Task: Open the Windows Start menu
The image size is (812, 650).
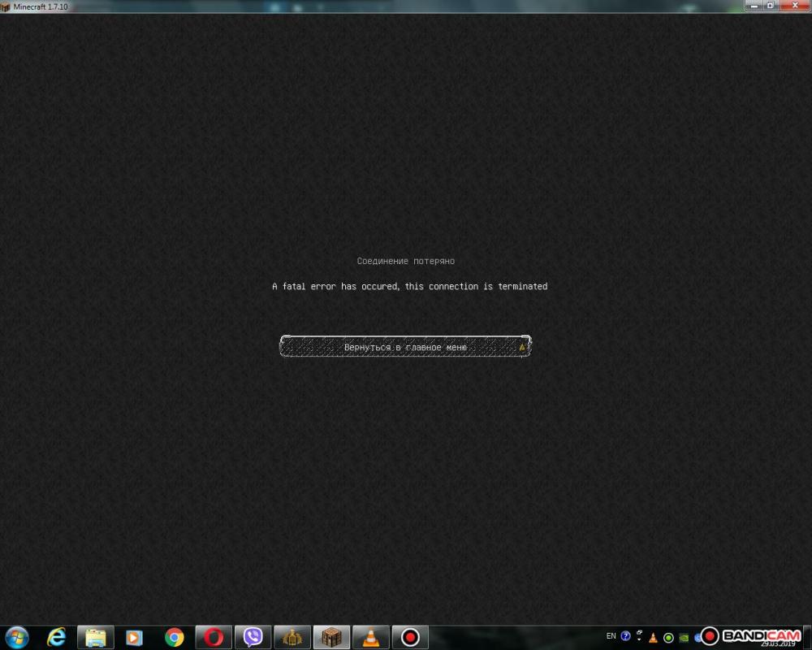Action: [x=17, y=637]
